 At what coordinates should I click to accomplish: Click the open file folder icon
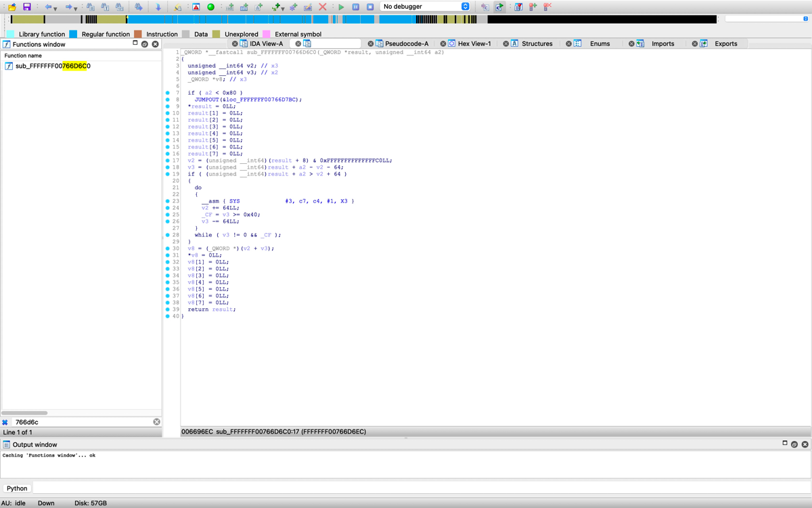click(x=12, y=7)
